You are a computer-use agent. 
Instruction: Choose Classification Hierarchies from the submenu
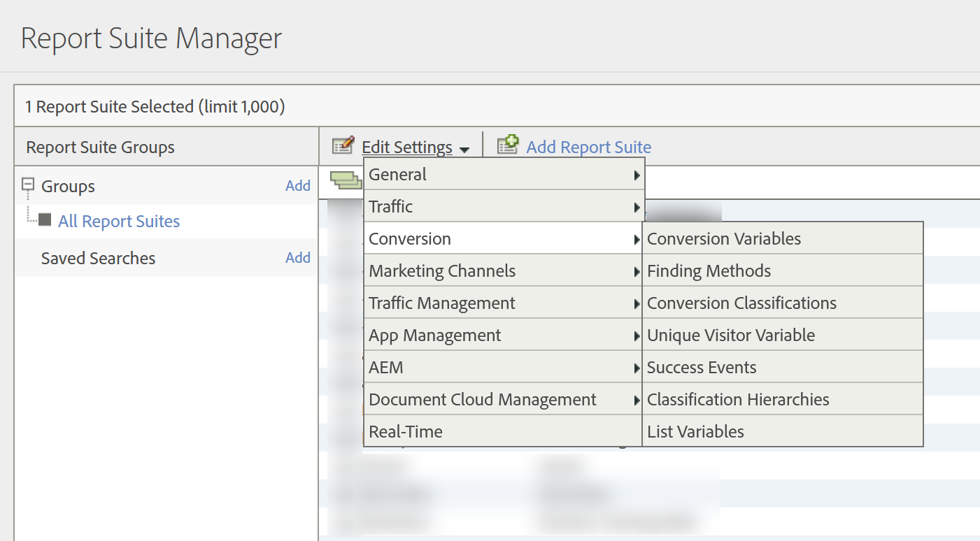click(x=783, y=399)
